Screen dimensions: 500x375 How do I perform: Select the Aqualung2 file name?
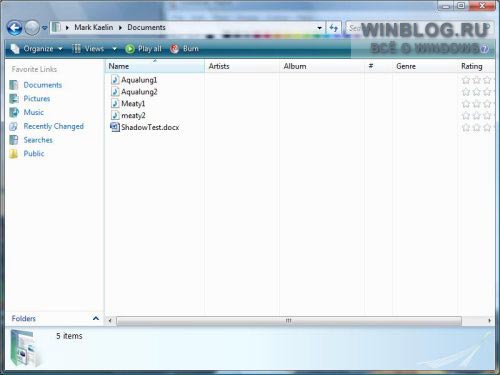139,92
